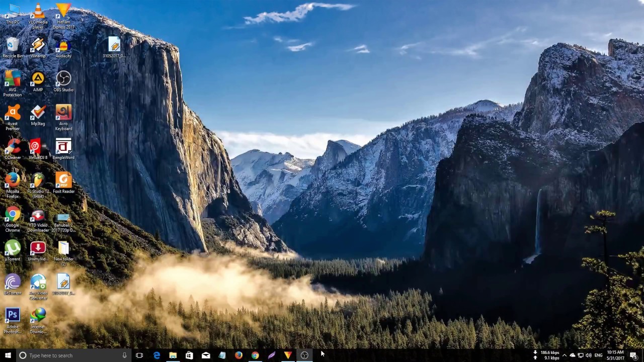The height and width of the screenshot is (362, 644).
Task: Click the Adobe Photoshop desktop shortcut
Action: point(13,316)
